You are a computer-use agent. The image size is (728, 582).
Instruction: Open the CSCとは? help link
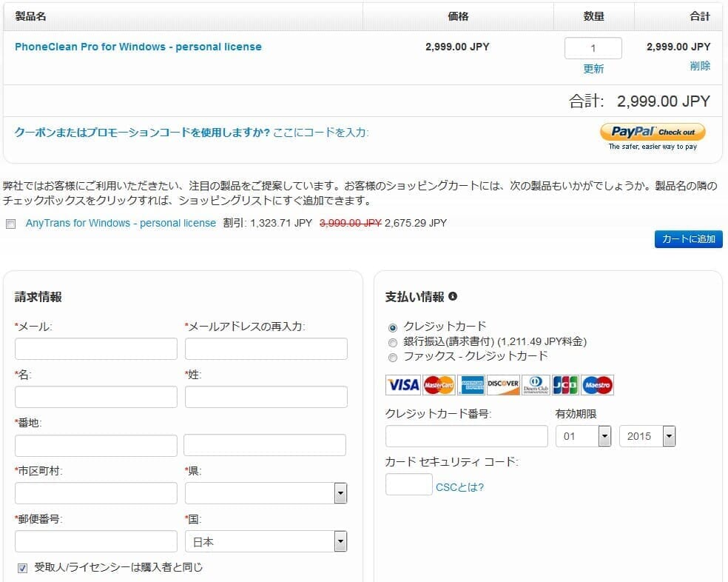459,487
